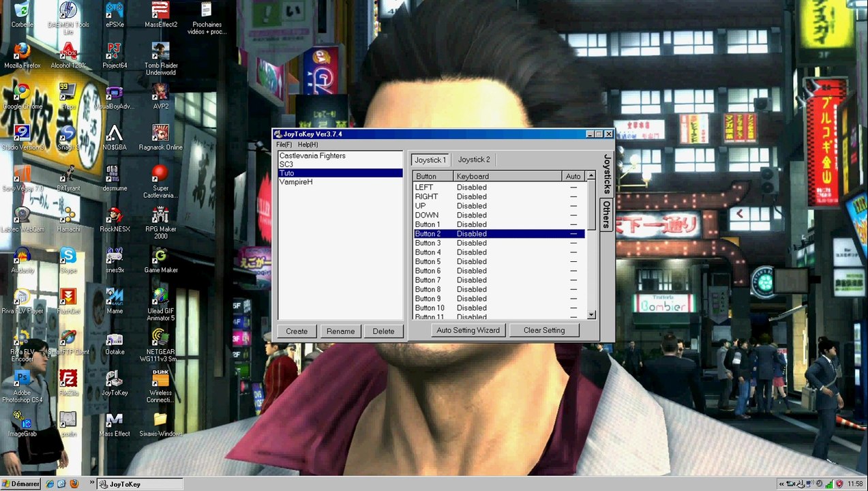Screen dimensions: 868x491
Task: Switch to the Joystick 1 tab
Action: click(x=430, y=160)
